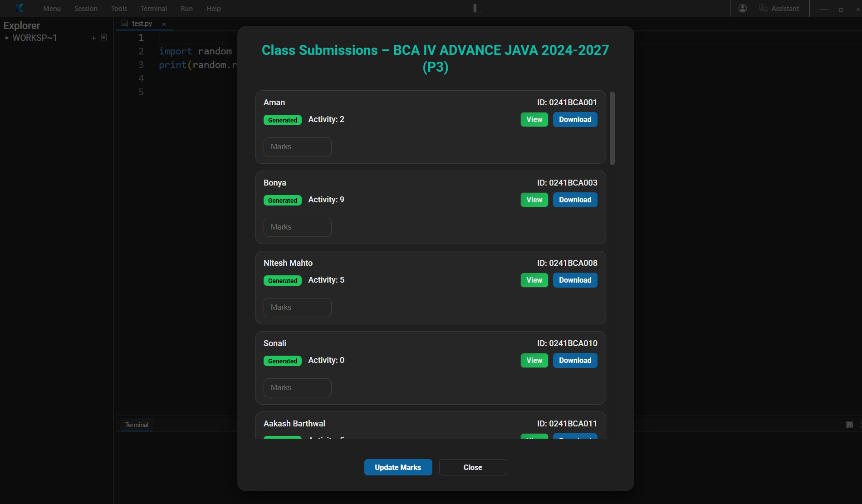Toggle the sidebar layout icon in the titlebar
Viewport: 862px width, 504px height.
pos(477,8)
